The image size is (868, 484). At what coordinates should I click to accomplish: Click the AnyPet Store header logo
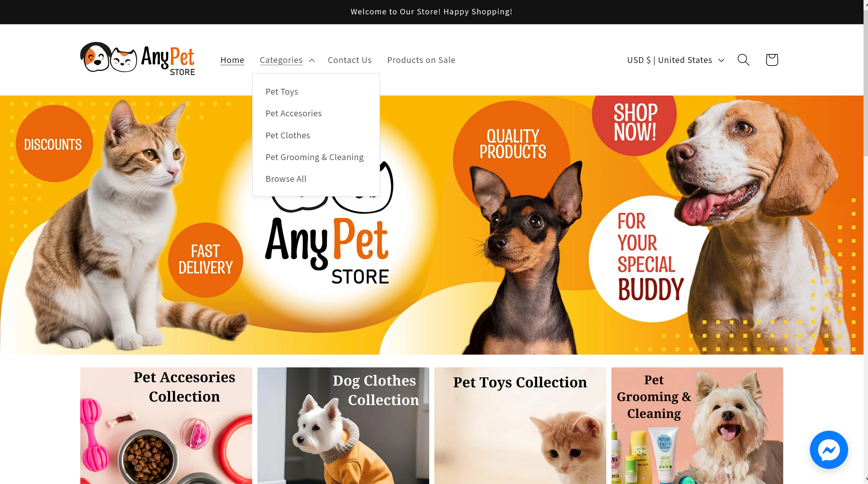click(137, 58)
